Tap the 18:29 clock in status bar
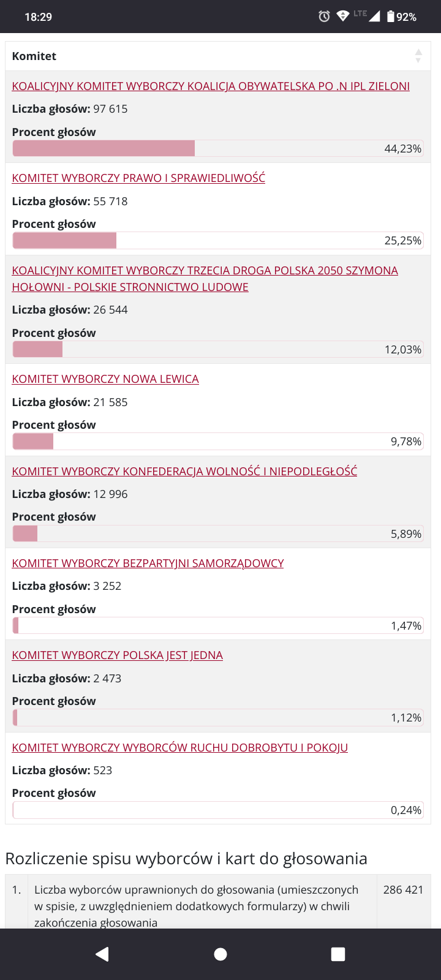 click(38, 17)
